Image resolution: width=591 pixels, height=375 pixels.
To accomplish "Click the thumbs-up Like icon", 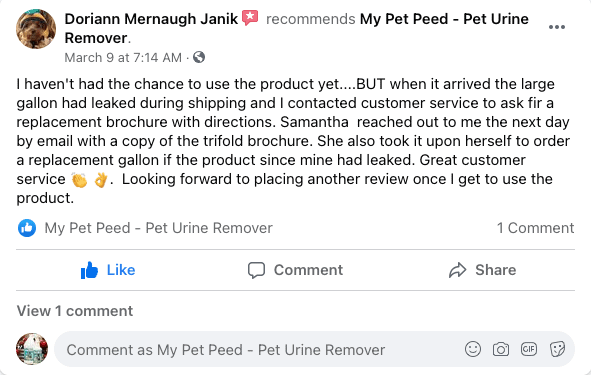I will pyautogui.click(x=89, y=270).
